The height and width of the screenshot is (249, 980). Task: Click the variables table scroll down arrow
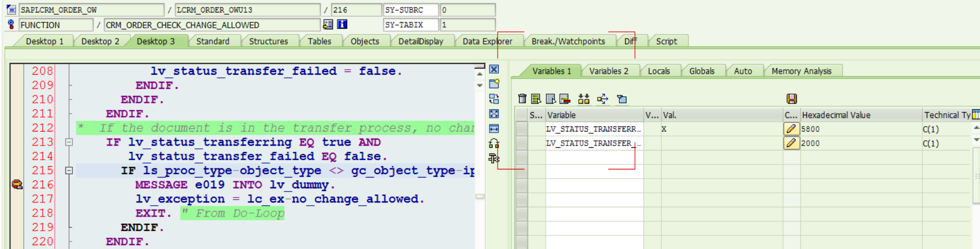(976, 140)
